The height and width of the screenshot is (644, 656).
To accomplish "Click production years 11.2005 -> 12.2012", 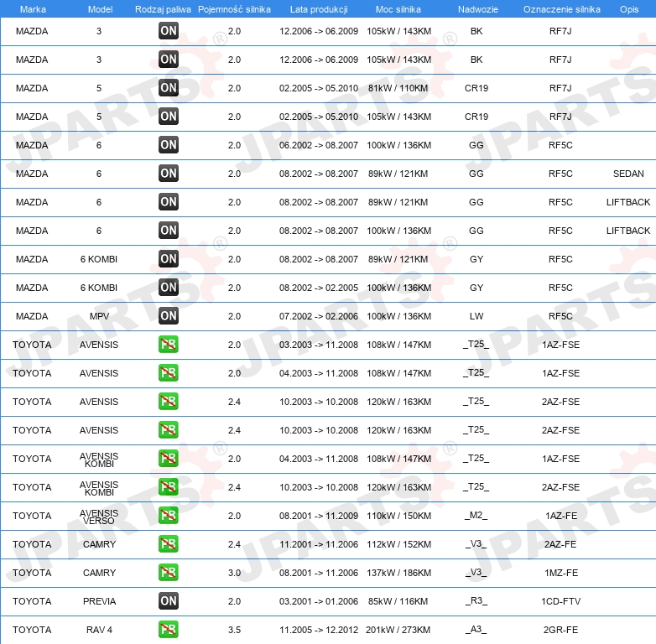I will (319, 630).
